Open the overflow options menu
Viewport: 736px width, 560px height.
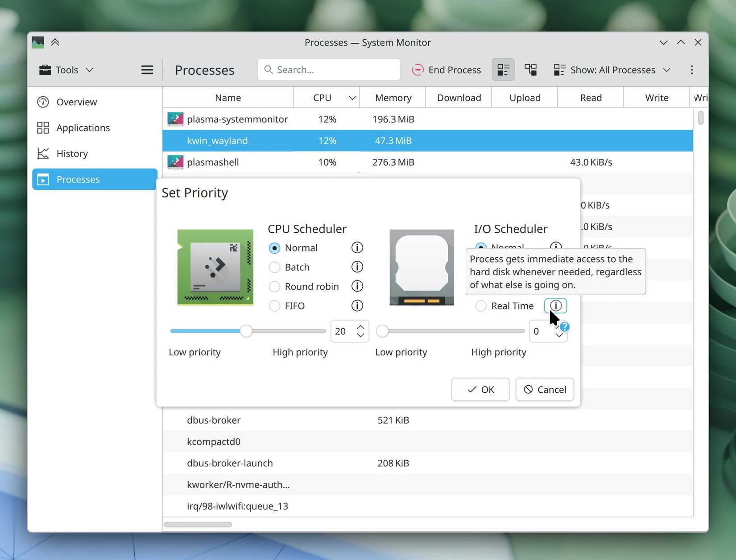point(692,70)
